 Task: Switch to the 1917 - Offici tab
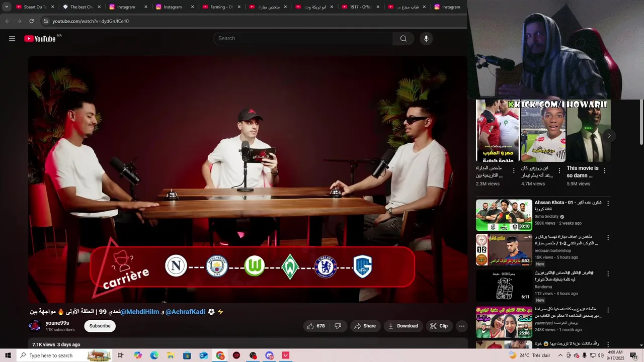click(x=361, y=7)
